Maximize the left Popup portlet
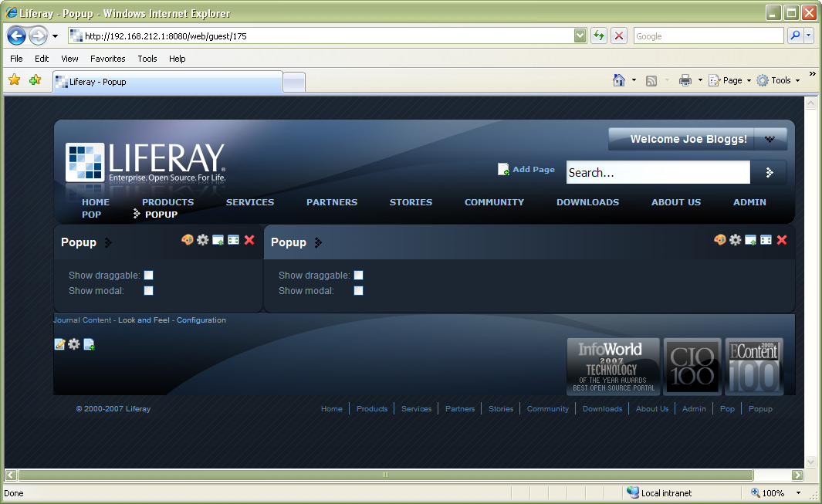 pos(234,240)
